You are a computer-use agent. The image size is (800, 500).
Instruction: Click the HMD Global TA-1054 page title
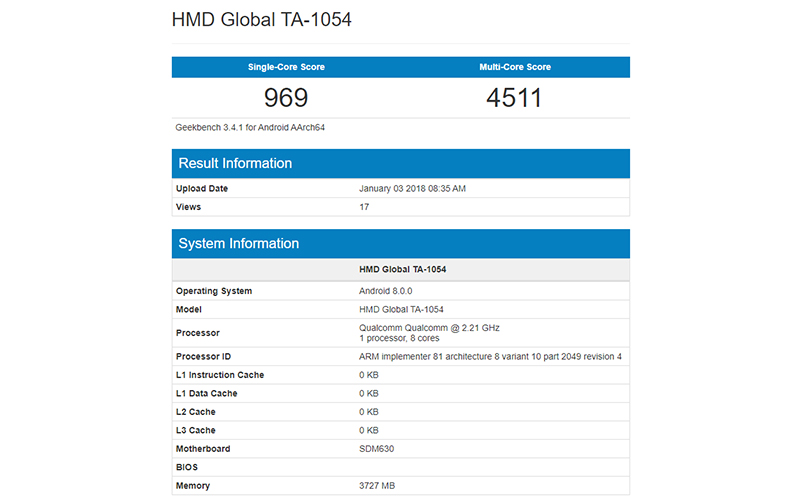tap(261, 19)
